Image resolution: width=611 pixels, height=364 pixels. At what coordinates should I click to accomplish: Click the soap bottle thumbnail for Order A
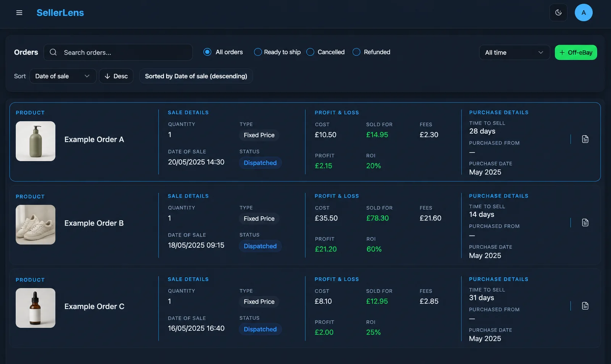pyautogui.click(x=36, y=141)
